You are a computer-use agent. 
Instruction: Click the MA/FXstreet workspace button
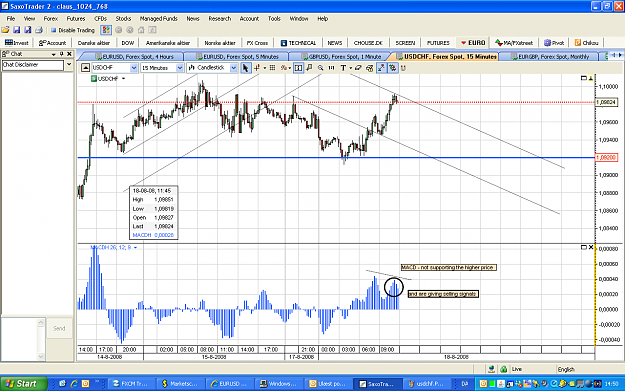click(514, 43)
